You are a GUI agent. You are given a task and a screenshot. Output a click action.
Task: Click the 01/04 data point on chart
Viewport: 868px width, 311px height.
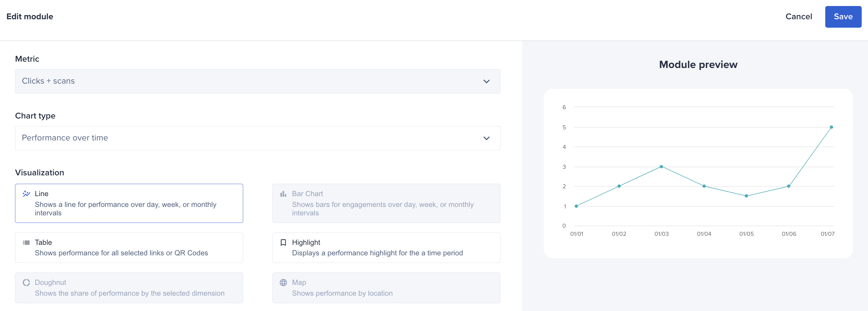coord(704,186)
